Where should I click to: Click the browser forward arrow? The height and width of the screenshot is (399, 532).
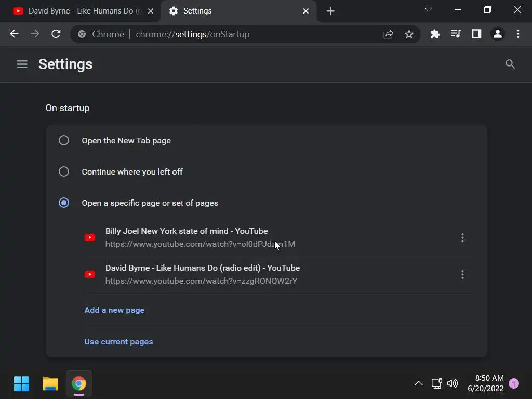pyautogui.click(x=35, y=34)
